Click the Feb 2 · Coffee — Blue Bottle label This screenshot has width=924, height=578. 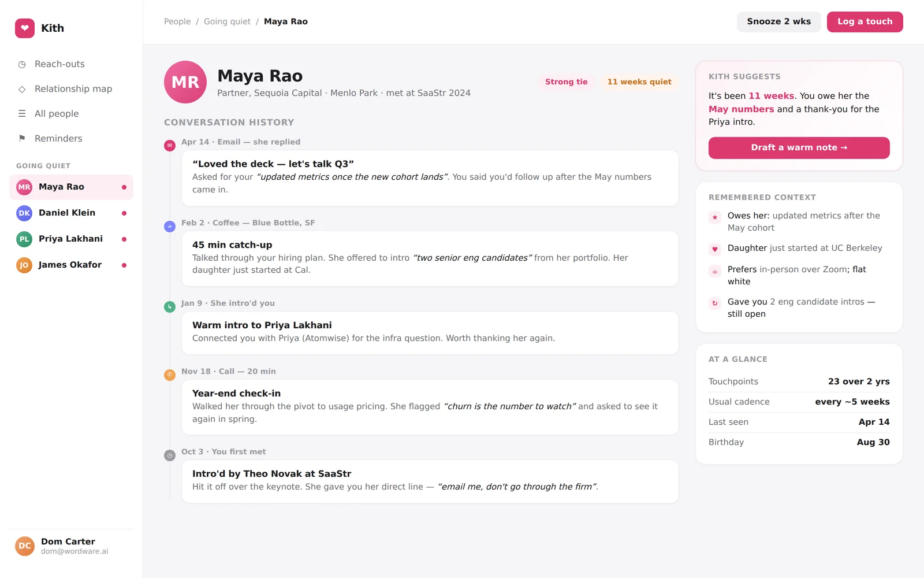tap(248, 223)
